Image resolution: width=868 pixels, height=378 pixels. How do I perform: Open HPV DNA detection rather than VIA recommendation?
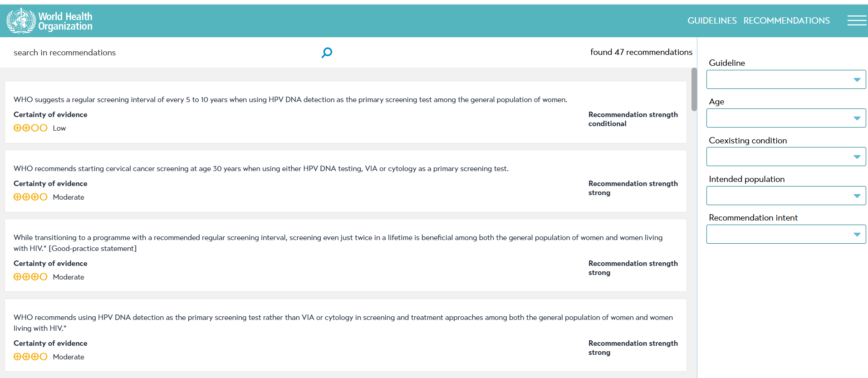[343, 323]
